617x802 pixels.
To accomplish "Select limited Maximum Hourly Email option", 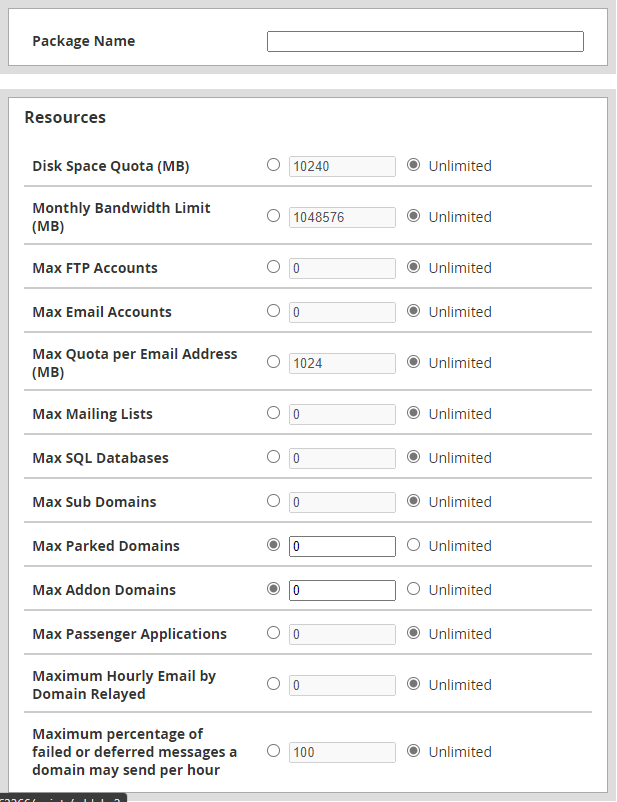I will click(273, 684).
